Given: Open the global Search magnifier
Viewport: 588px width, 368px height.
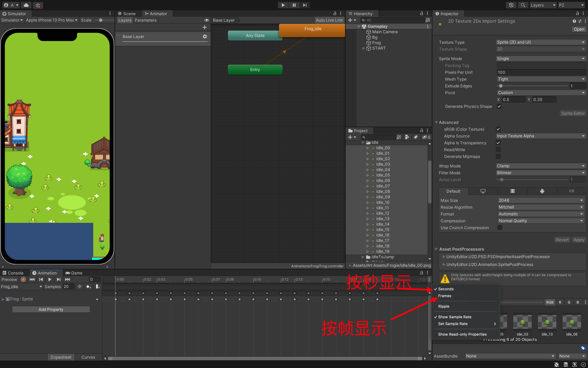Looking at the screenshot, I should pyautogui.click(x=523, y=5).
